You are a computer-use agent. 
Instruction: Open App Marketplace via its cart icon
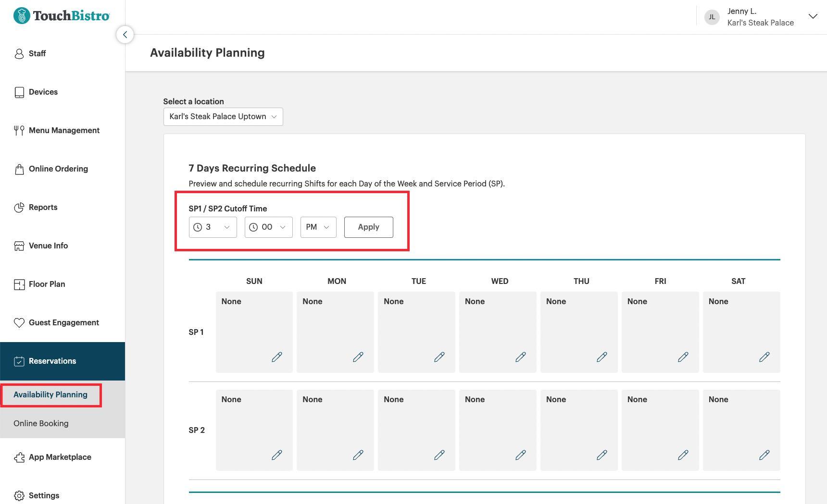click(19, 457)
